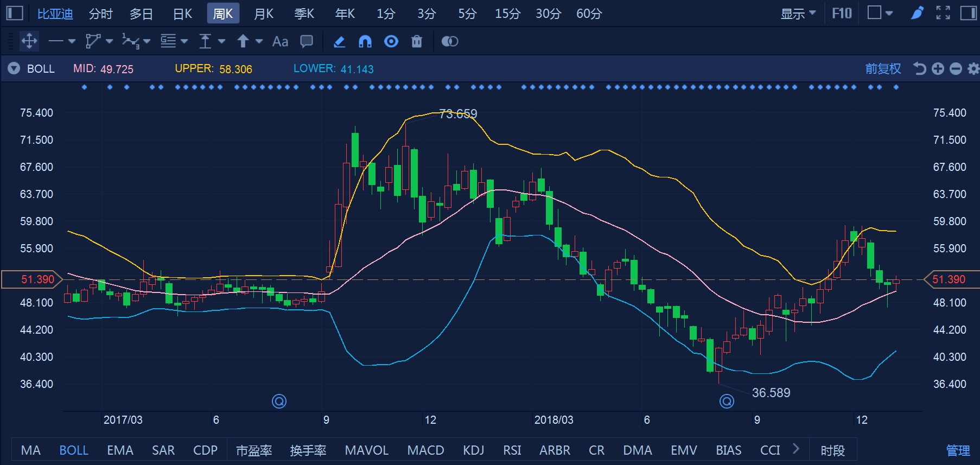Select the Fibonacci levels lines tool
Viewport: 980px width, 465px height.
point(168,41)
